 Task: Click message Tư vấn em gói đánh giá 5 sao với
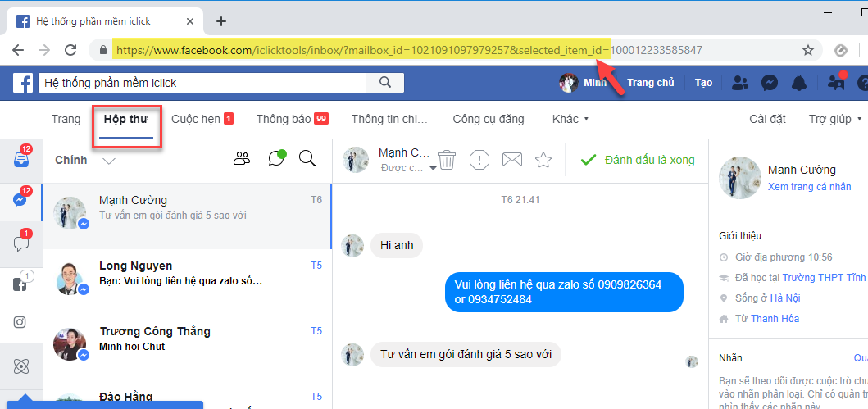tap(466, 355)
